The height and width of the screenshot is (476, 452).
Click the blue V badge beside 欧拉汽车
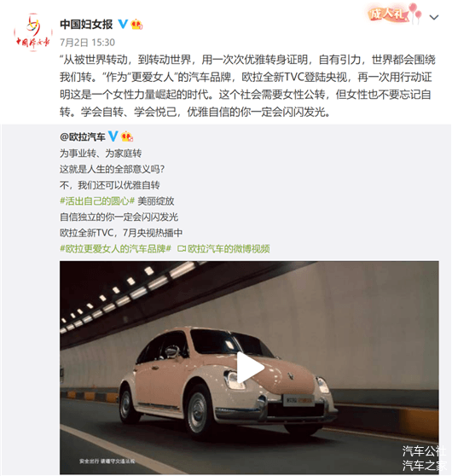[113, 136]
